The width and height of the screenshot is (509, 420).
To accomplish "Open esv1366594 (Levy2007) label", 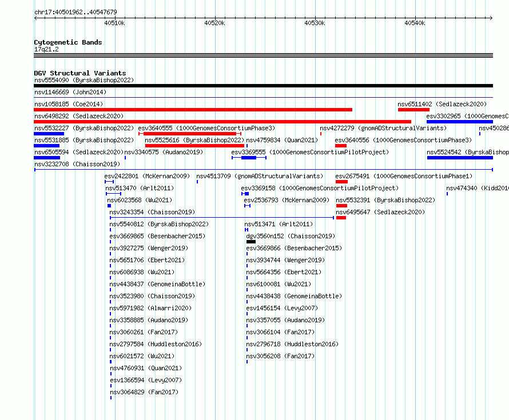I will 146,380.
